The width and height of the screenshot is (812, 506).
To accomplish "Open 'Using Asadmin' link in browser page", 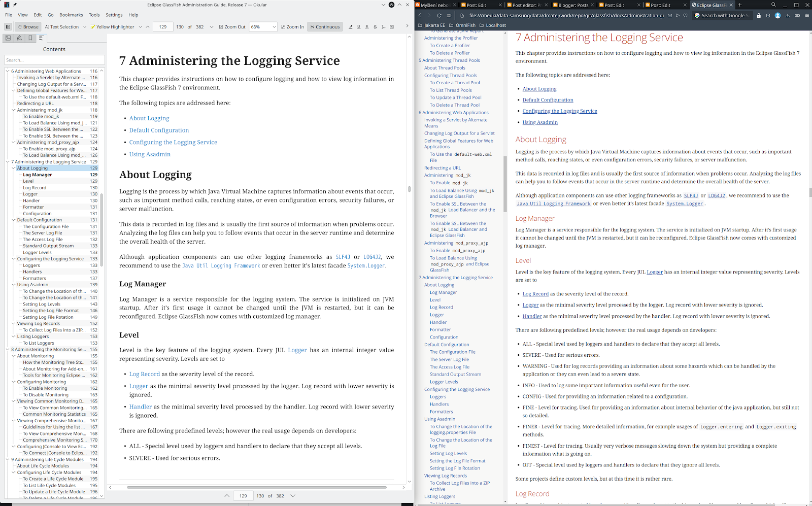I will 540,122.
